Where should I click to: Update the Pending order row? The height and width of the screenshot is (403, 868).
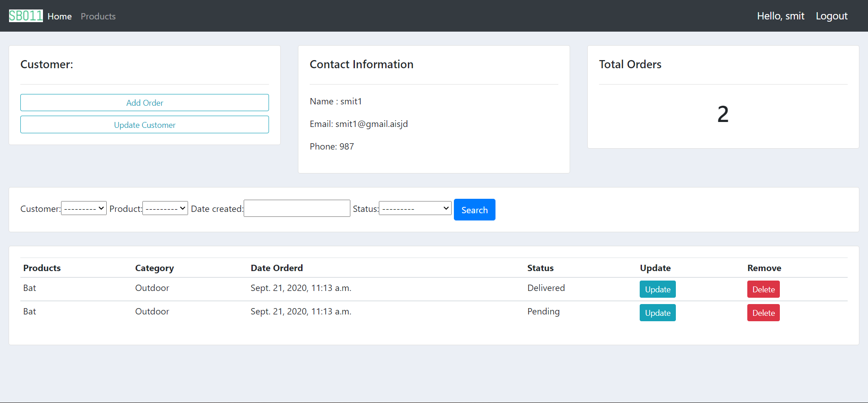coord(658,313)
